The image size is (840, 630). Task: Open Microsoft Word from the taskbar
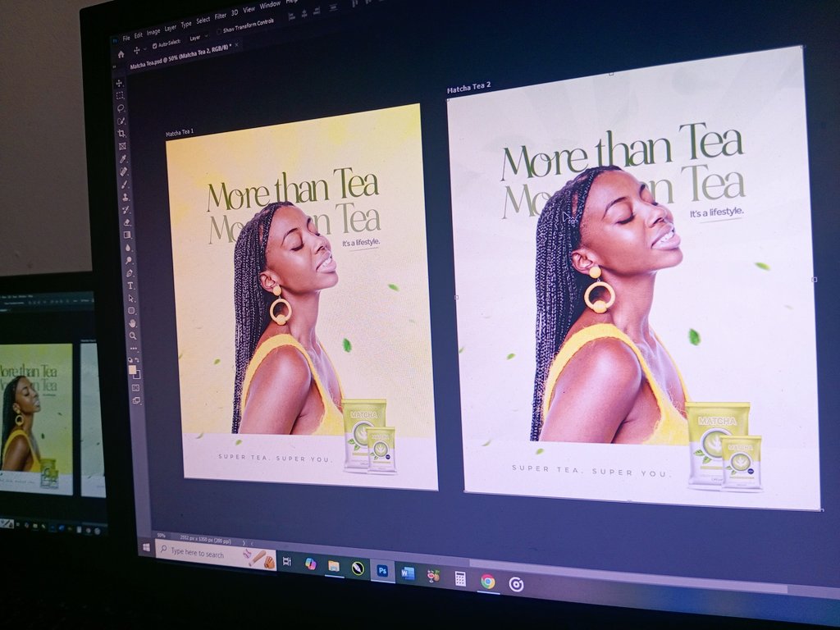point(407,573)
